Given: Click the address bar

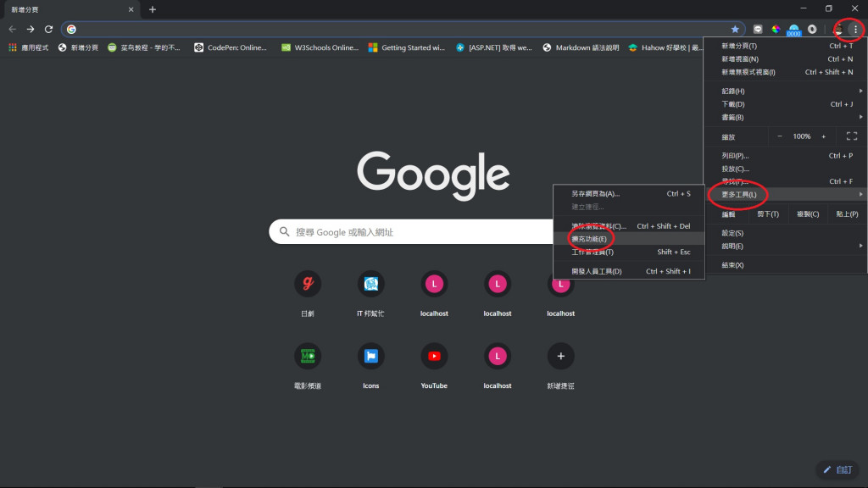Looking at the screenshot, I should click(403, 30).
